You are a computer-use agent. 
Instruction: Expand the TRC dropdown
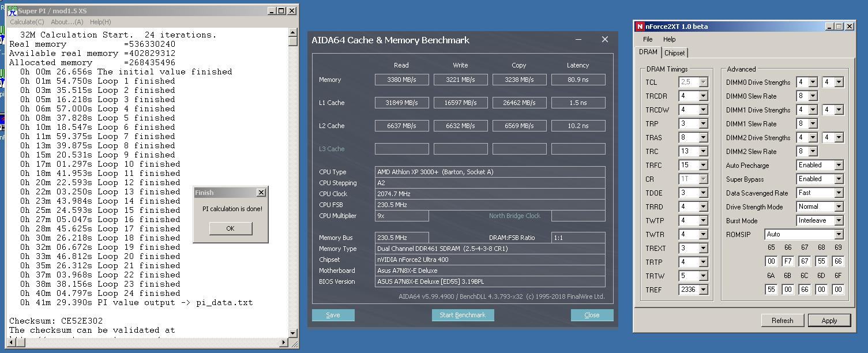(703, 152)
